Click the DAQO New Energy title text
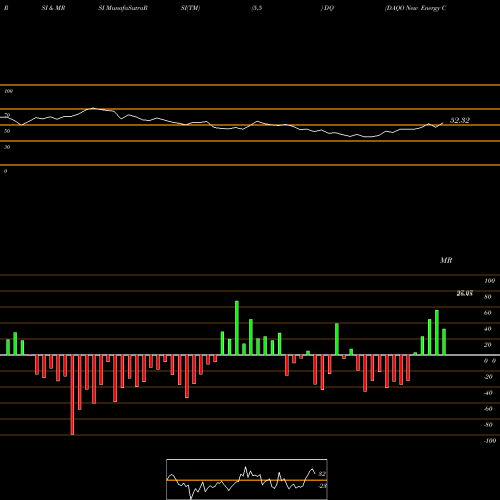Viewport: 500px width, 500px height. tap(415, 8)
